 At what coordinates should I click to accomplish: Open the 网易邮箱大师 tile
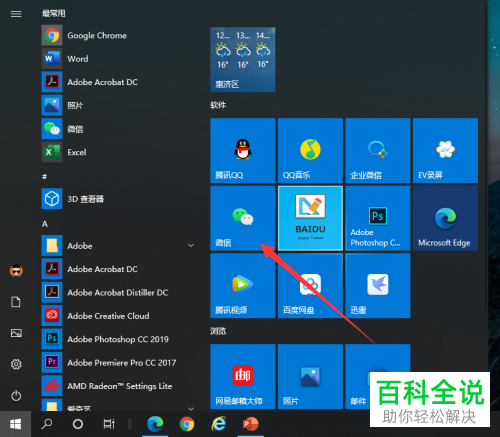[x=243, y=377]
